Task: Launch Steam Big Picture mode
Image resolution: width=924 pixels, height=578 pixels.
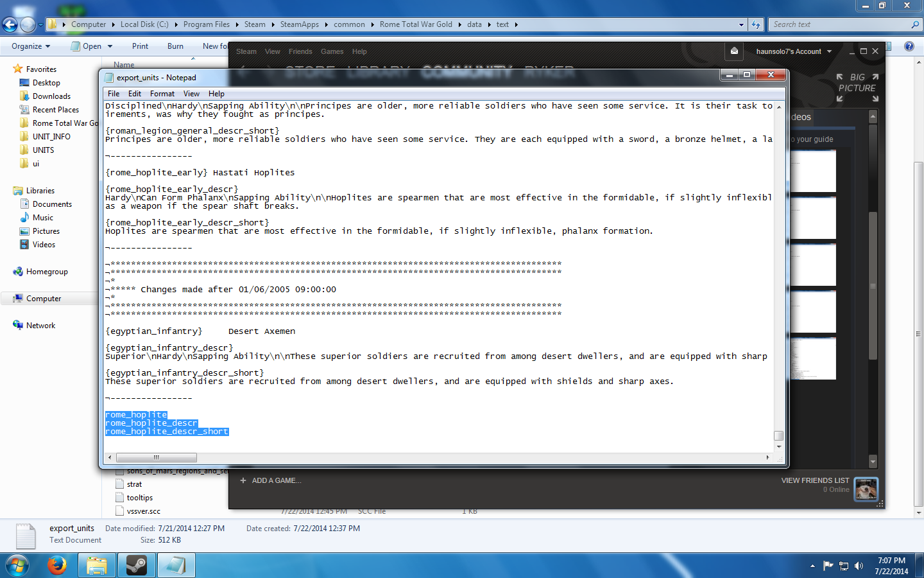Action: click(x=857, y=87)
